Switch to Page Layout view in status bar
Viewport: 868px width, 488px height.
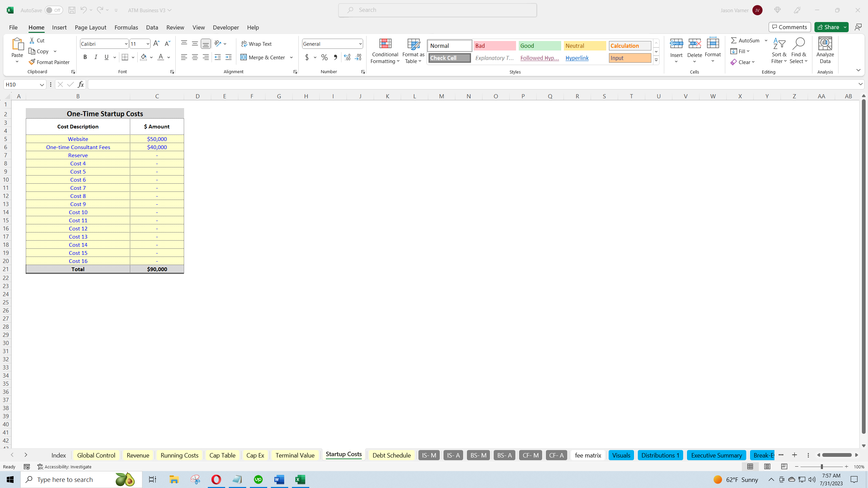point(767,467)
